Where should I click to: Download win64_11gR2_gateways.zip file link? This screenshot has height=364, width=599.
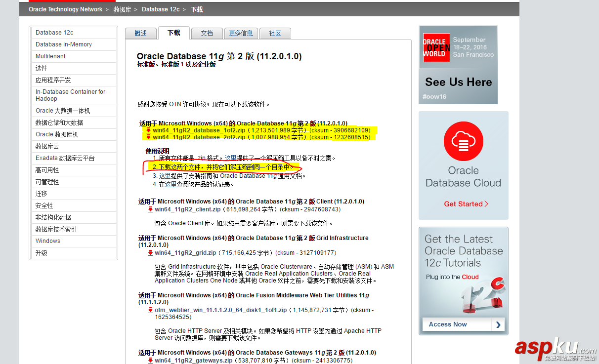coord(193,361)
